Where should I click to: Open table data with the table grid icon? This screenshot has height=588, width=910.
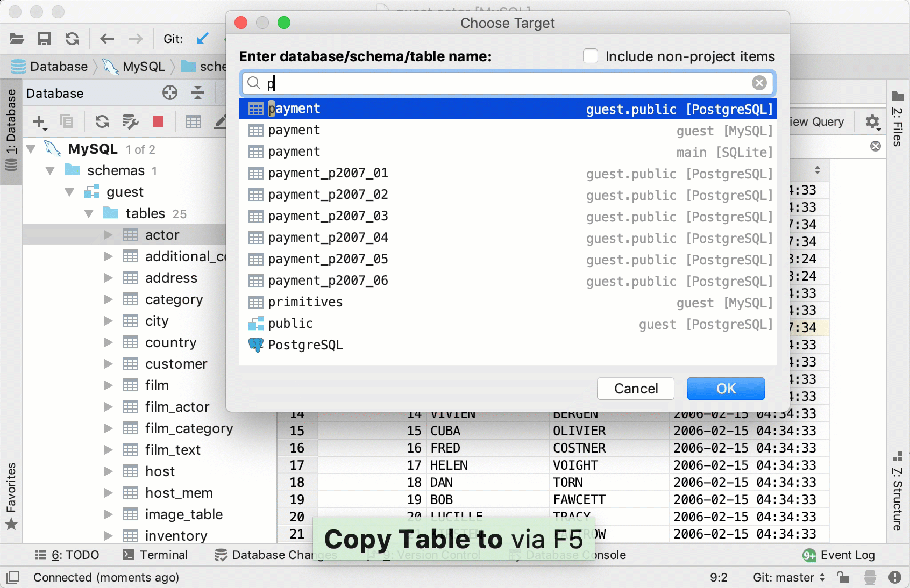coord(193,122)
